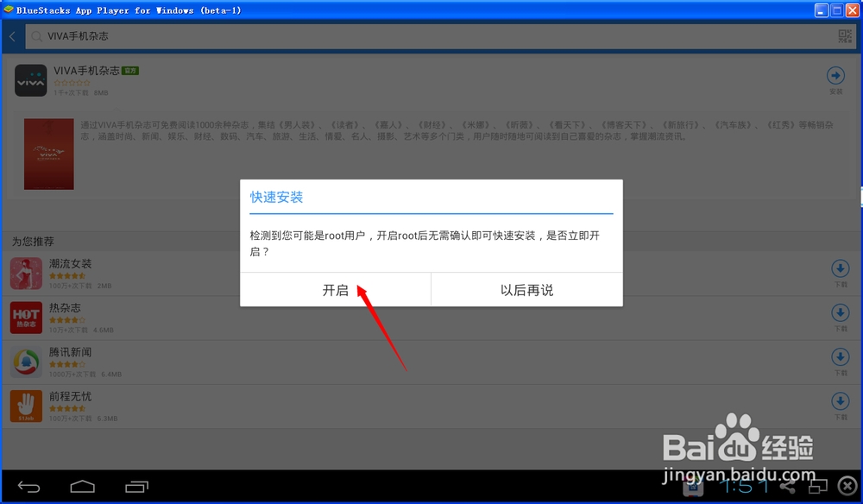This screenshot has width=863, height=504.
Task: Open 前程无忧 app icon
Action: pos(26,406)
